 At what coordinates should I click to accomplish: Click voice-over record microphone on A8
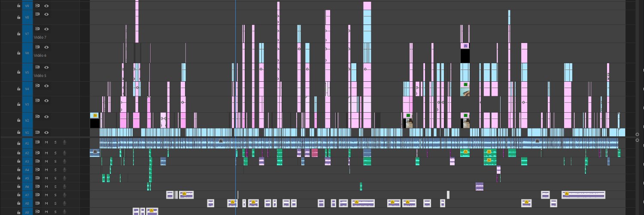pos(64,203)
